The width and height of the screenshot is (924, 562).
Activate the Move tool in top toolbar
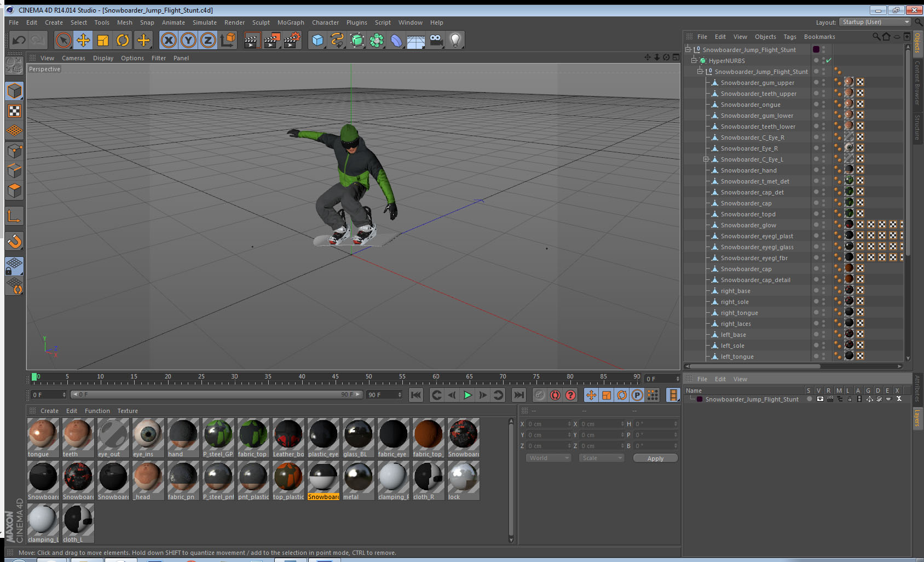83,40
